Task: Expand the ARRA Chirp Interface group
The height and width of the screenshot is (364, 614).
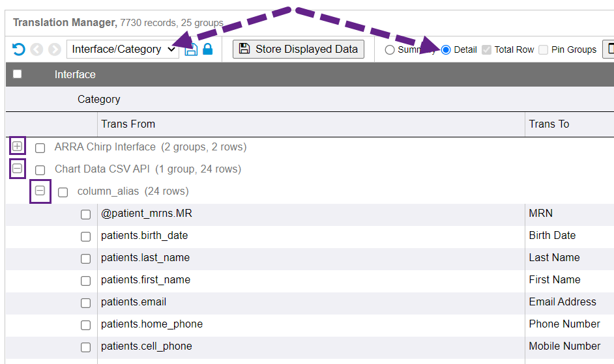Action: click(18, 147)
